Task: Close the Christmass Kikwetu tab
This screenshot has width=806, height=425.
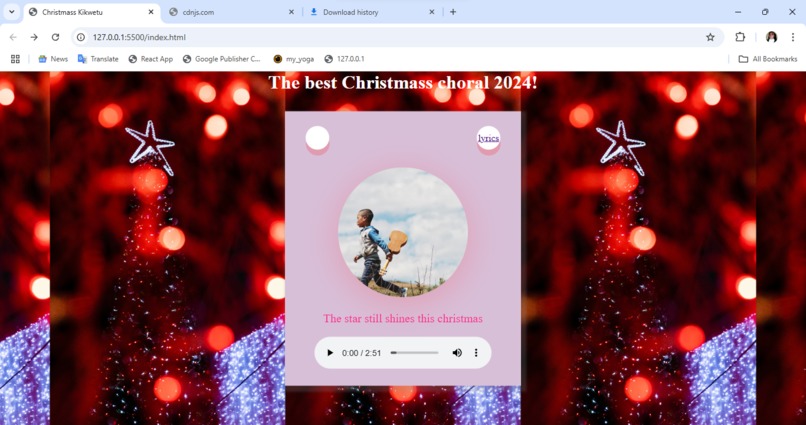Action: pyautogui.click(x=151, y=12)
